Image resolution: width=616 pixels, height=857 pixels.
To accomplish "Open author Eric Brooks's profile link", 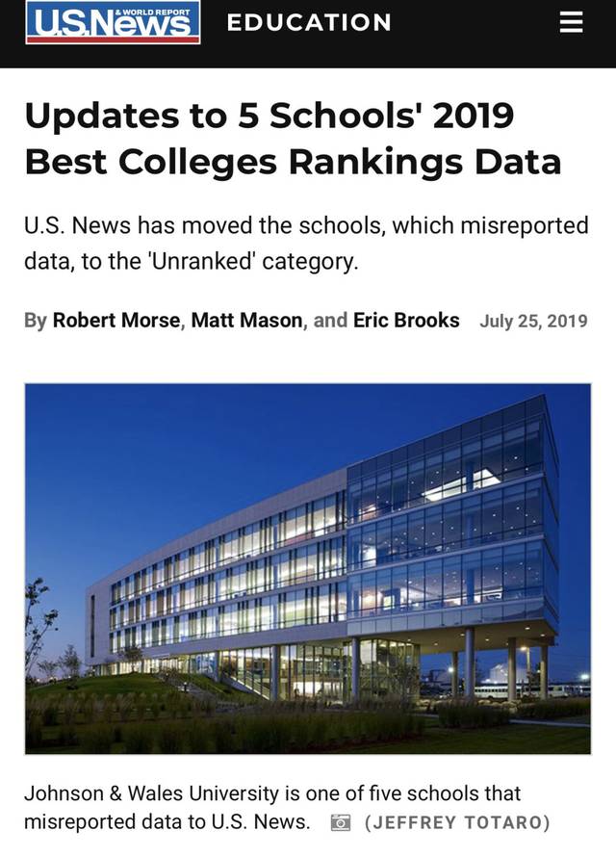I will click(x=406, y=320).
